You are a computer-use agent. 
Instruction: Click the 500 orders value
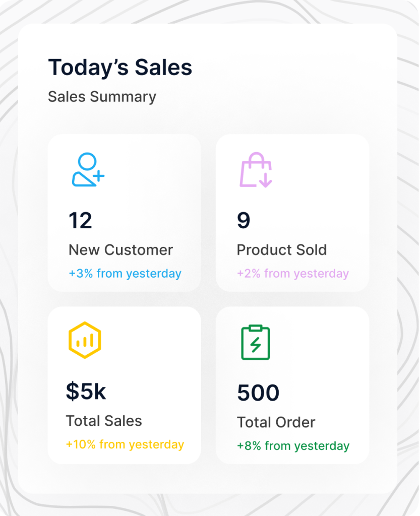pyautogui.click(x=258, y=393)
